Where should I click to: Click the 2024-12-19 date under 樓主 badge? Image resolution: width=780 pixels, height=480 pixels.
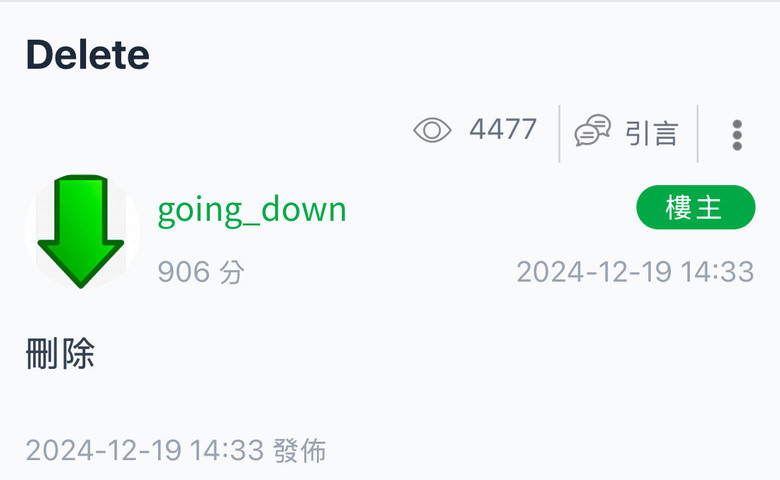point(594,272)
